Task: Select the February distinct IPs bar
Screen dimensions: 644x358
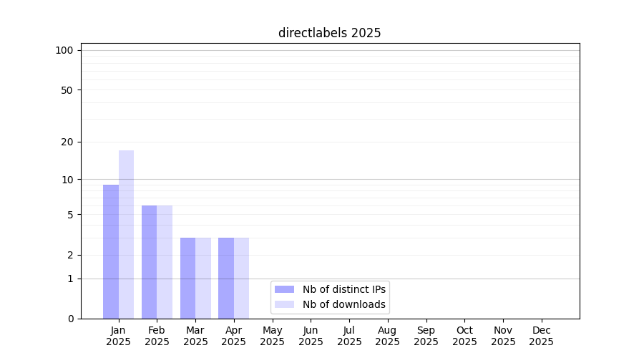Action: click(149, 262)
